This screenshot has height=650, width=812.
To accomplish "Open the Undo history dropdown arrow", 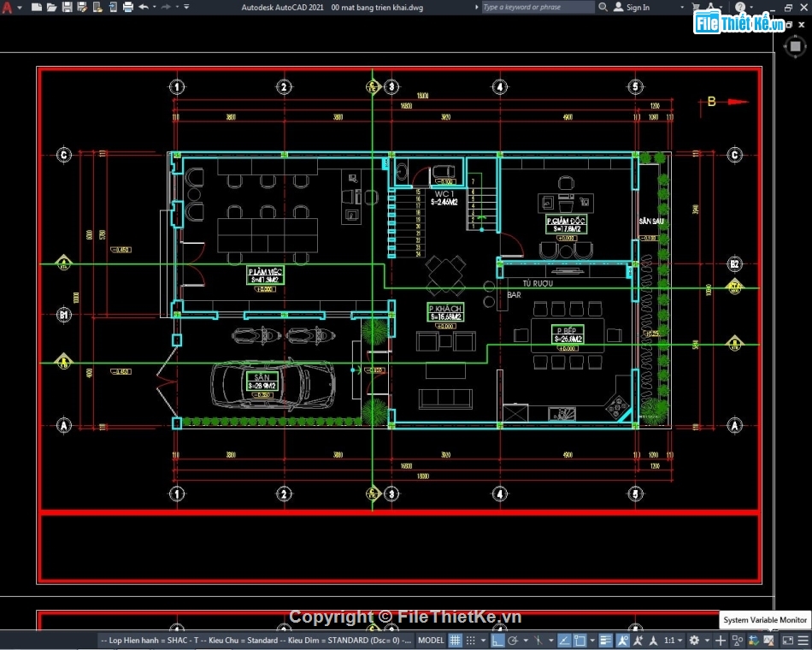I will click(x=155, y=7).
